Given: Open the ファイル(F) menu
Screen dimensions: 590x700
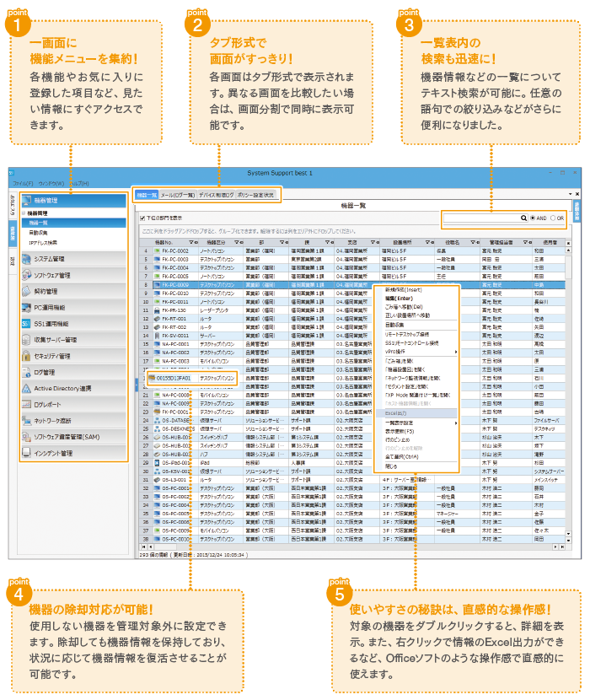Looking at the screenshot, I should click(x=22, y=183).
